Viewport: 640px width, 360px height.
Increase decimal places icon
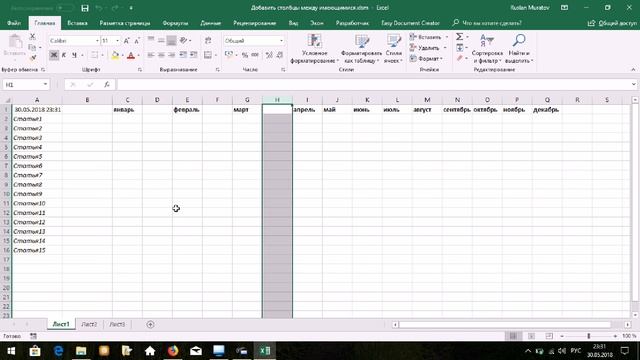click(x=269, y=55)
